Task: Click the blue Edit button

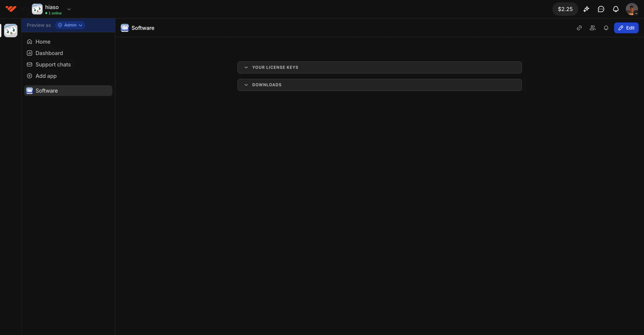Action: (x=626, y=28)
